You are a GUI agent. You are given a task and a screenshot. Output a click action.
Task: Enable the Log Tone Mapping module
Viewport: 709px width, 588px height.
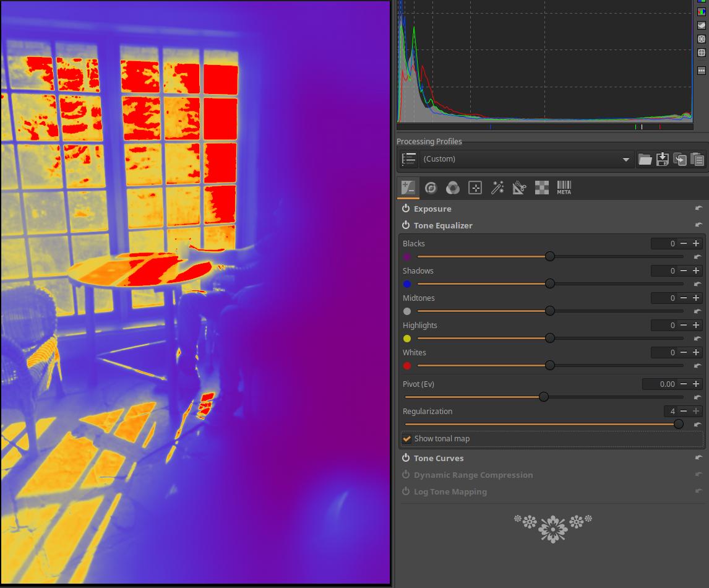[x=406, y=491]
